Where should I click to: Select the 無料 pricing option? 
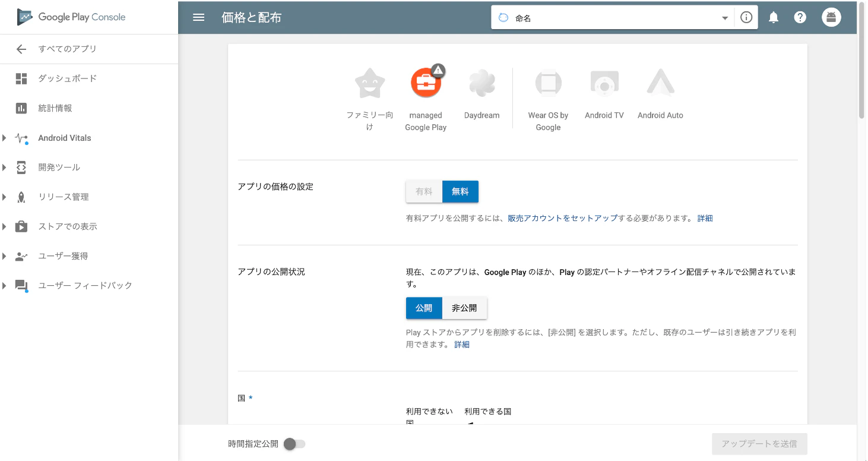[460, 192]
